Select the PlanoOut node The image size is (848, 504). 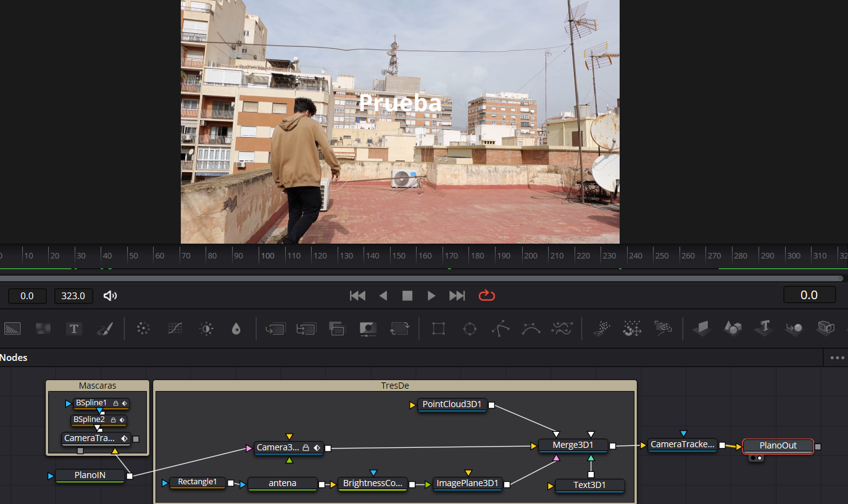click(x=778, y=445)
